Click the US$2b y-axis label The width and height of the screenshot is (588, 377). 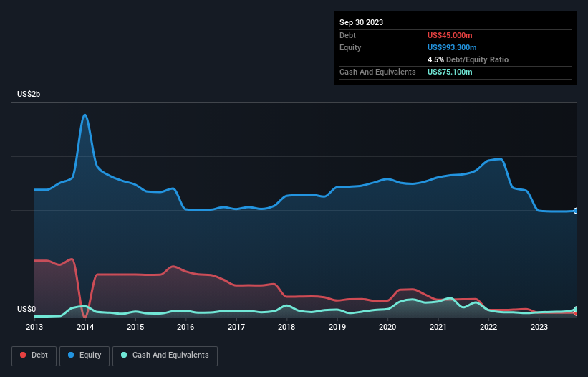tap(29, 94)
